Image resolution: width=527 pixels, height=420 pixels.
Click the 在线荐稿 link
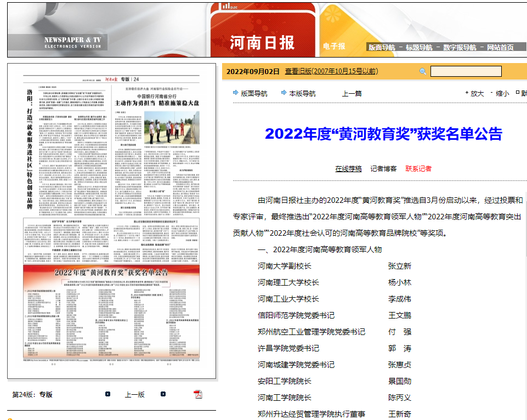[348, 168]
